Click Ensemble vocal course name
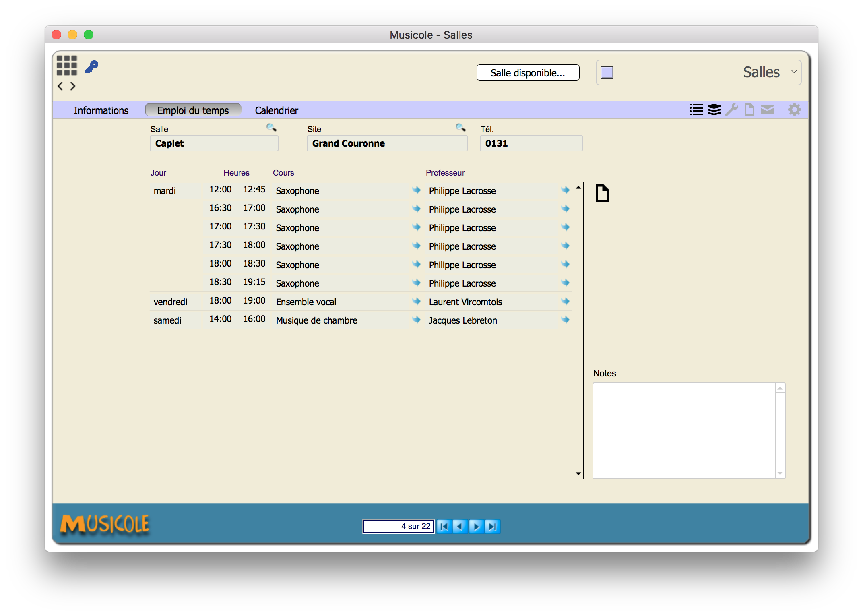The width and height of the screenshot is (863, 616). 306,302
